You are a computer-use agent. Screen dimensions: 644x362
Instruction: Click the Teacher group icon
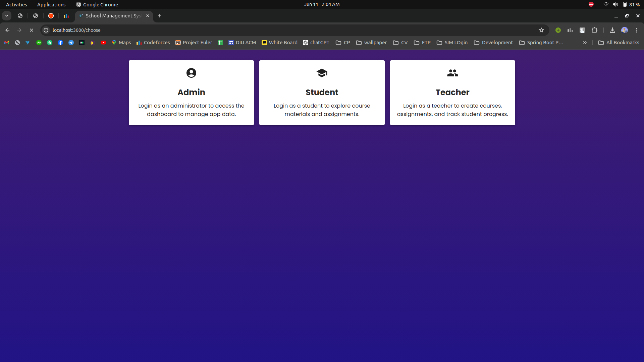click(x=452, y=73)
